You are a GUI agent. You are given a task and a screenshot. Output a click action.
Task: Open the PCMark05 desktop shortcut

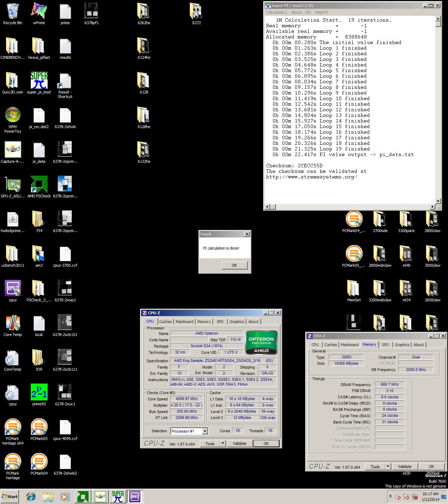[39, 430]
